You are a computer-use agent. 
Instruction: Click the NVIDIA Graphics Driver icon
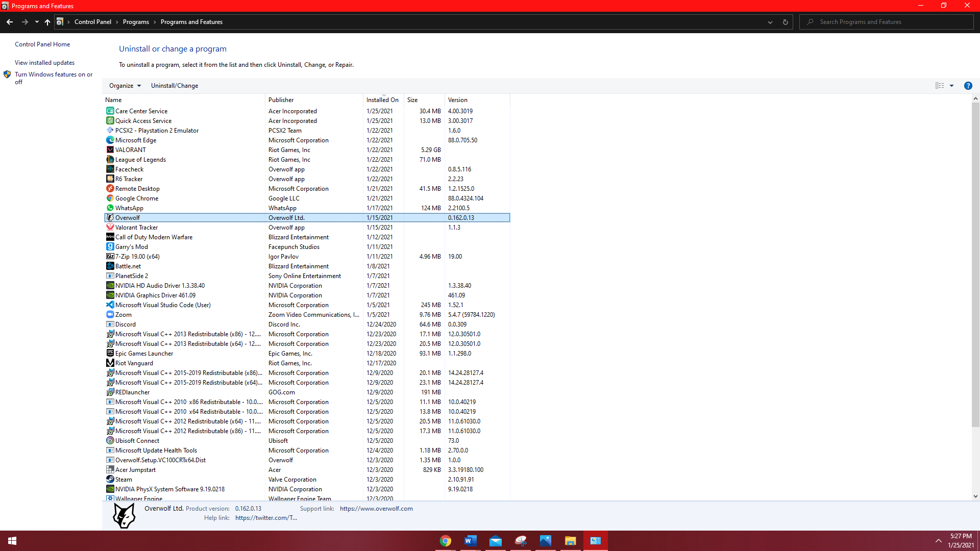pos(110,295)
